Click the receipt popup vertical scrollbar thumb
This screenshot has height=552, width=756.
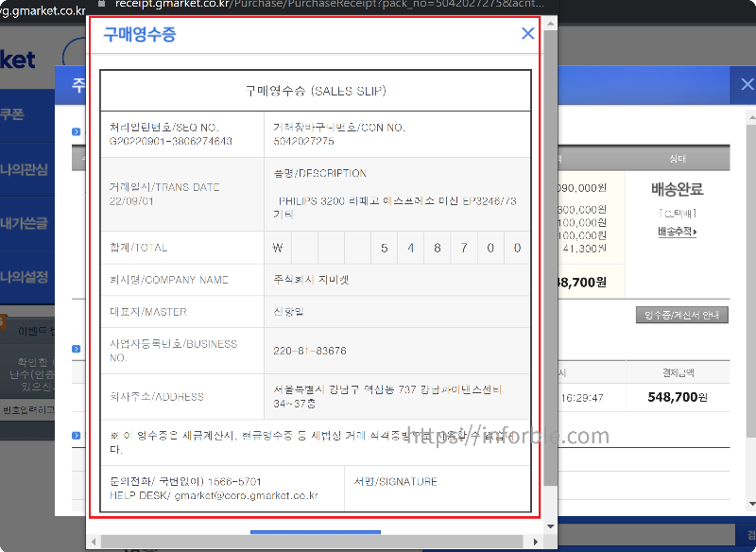(551, 258)
